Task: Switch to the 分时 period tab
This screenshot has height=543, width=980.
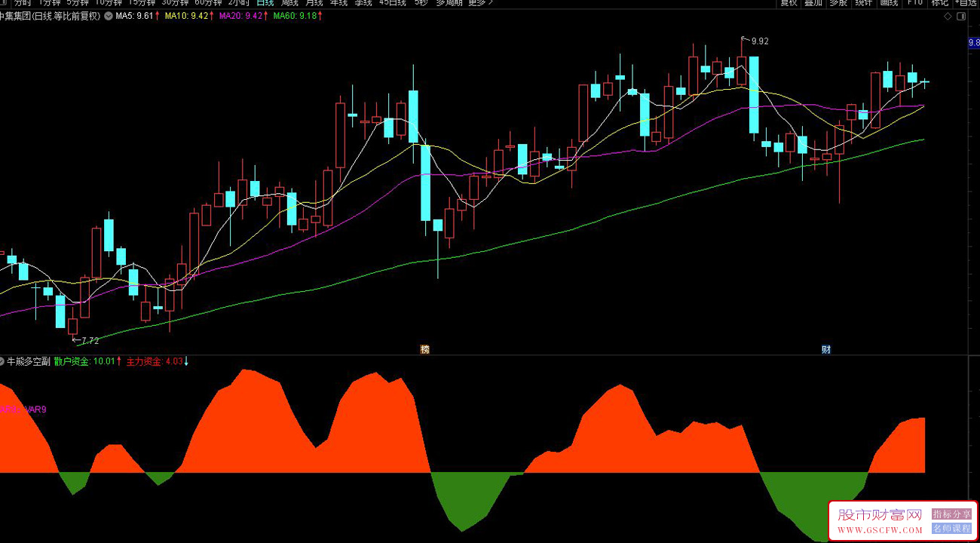Action: click(x=21, y=3)
